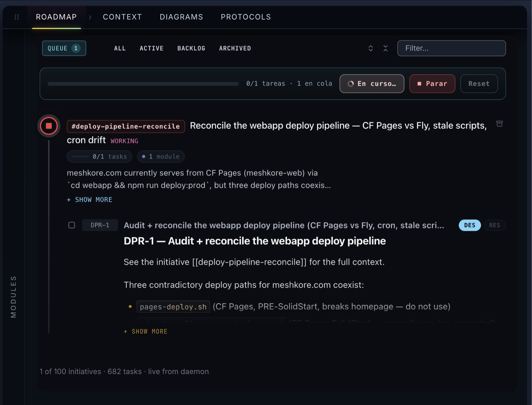Click the En curso… running button
Image resolution: width=532 pixels, height=405 pixels.
coord(372,84)
